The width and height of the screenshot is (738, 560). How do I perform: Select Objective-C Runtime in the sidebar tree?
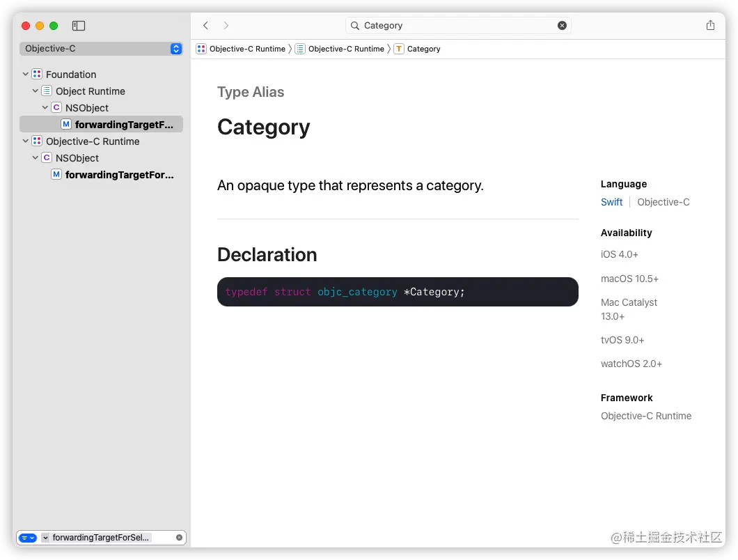click(x=93, y=141)
